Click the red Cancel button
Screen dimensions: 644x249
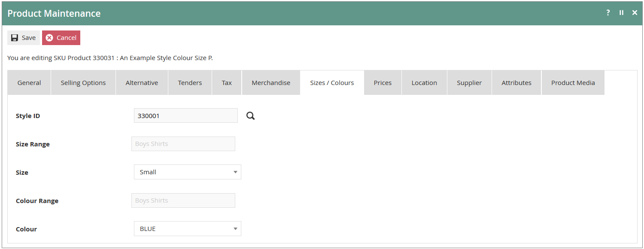(x=61, y=37)
